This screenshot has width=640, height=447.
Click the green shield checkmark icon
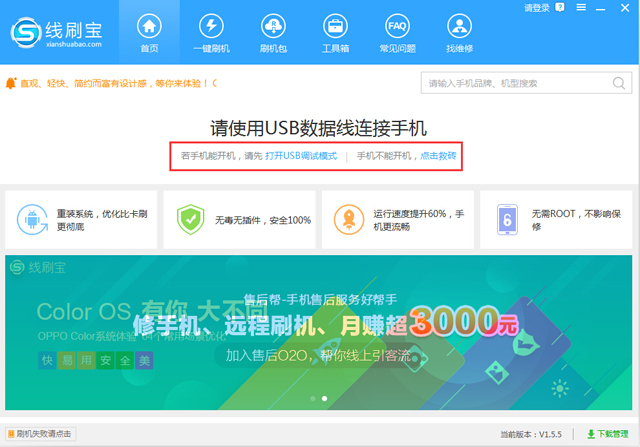pyautogui.click(x=191, y=220)
